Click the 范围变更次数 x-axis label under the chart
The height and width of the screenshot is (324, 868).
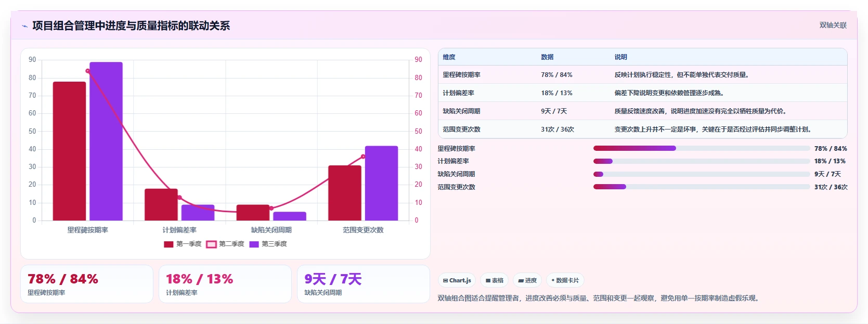point(363,230)
